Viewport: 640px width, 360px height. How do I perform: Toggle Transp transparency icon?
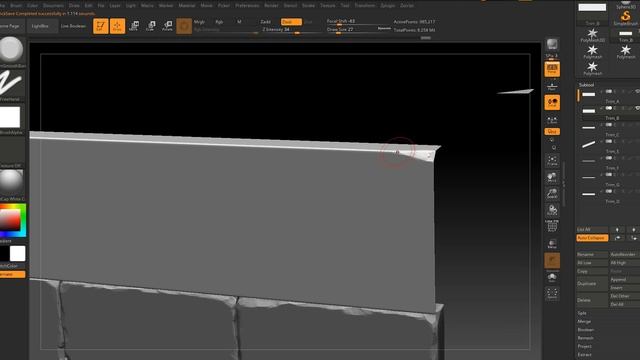(552, 244)
